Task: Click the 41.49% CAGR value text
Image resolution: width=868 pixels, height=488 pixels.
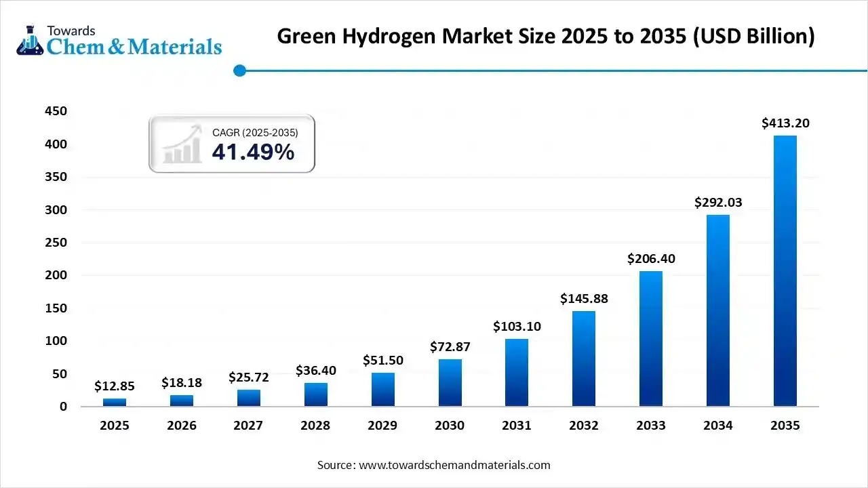Action: coord(254,153)
